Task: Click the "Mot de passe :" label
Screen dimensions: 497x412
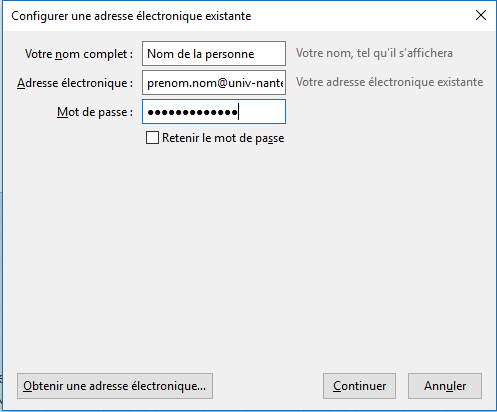Action: [95, 112]
